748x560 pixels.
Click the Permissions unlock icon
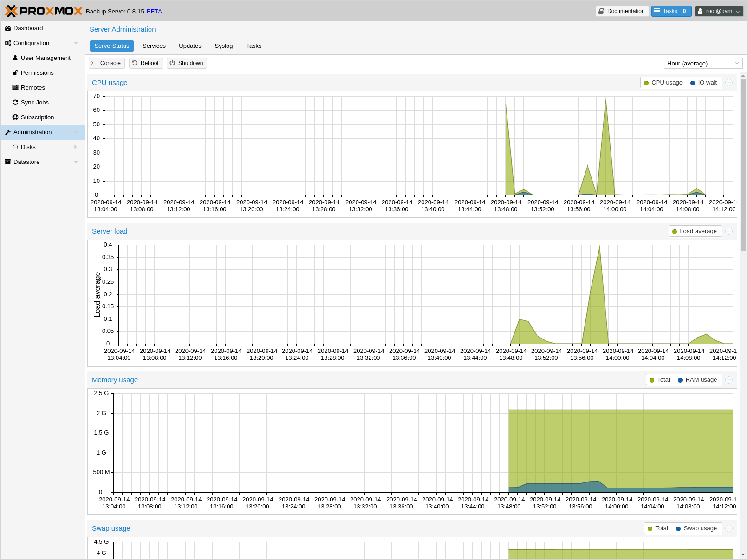point(15,73)
